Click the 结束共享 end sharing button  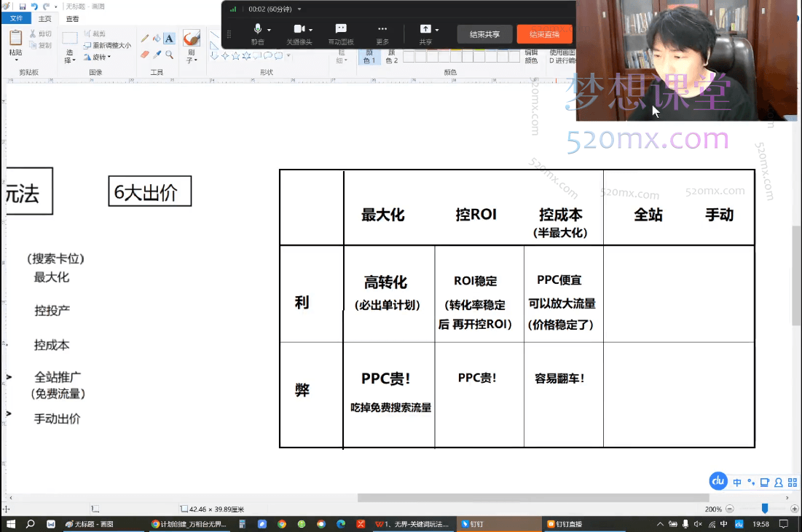click(485, 34)
